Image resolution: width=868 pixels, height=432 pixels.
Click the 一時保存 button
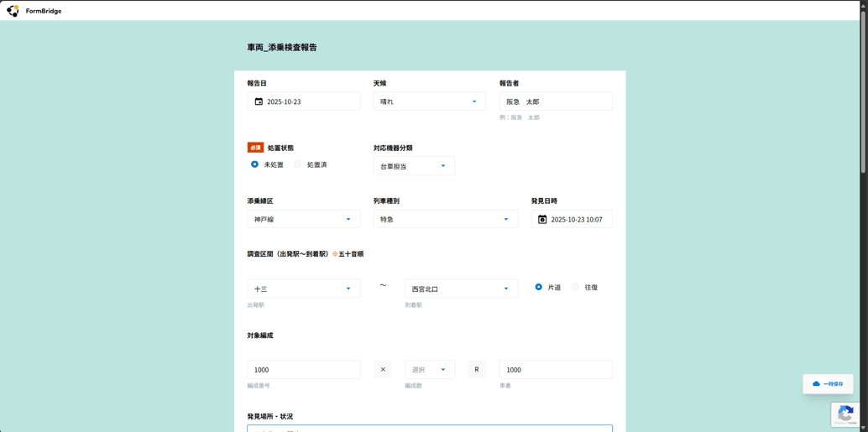828,384
